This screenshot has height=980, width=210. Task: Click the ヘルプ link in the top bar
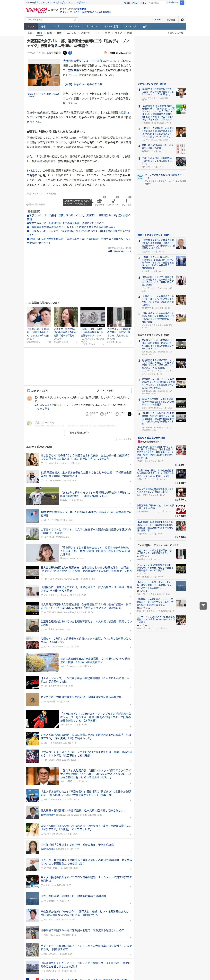coord(143,3)
